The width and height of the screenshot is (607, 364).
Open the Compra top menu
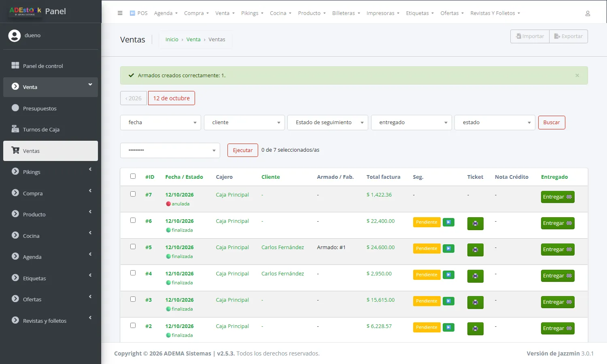(196, 13)
